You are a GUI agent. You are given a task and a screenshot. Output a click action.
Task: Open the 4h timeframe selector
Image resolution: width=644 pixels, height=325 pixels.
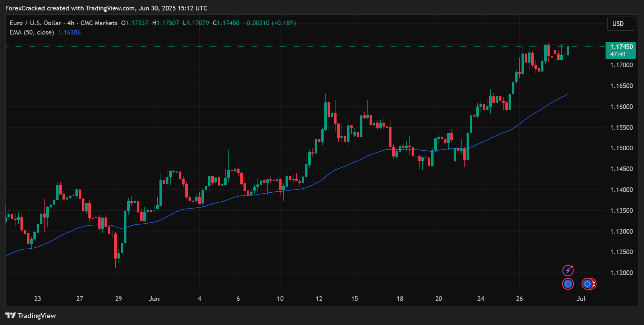click(70, 23)
